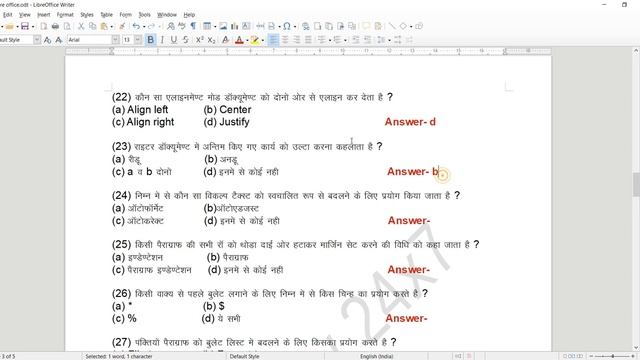Click the Insert Hyperlink icon
Viewport: 640px width, 360px height.
click(305, 27)
